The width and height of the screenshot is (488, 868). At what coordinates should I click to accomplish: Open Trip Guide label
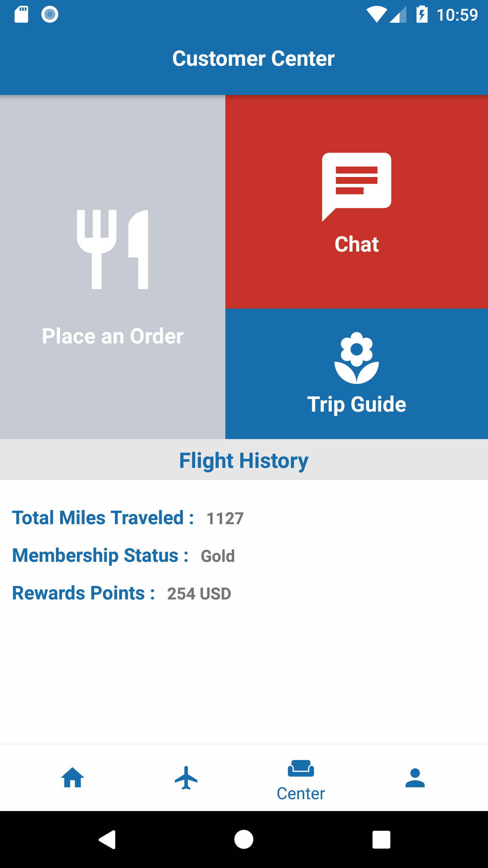357,404
